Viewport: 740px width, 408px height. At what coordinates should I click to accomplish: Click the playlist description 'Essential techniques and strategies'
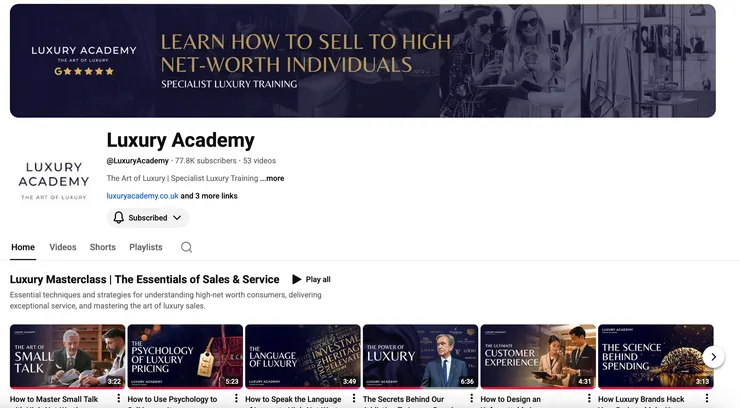tap(166, 300)
